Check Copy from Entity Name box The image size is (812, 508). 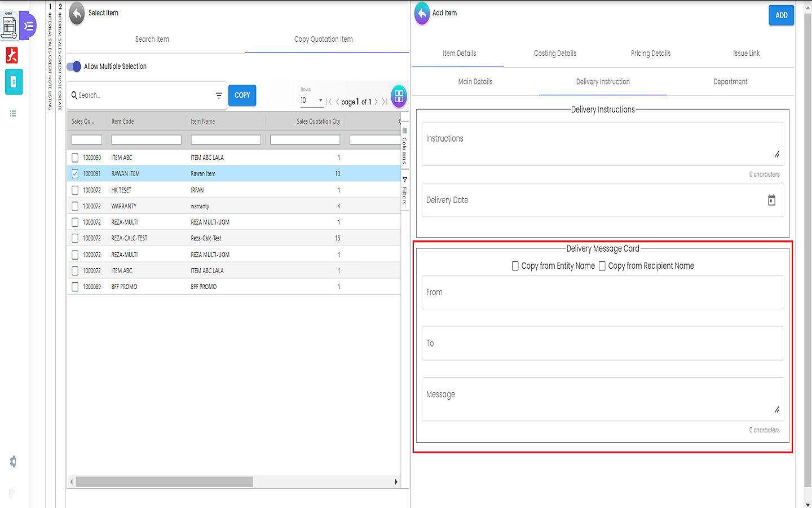click(x=515, y=266)
